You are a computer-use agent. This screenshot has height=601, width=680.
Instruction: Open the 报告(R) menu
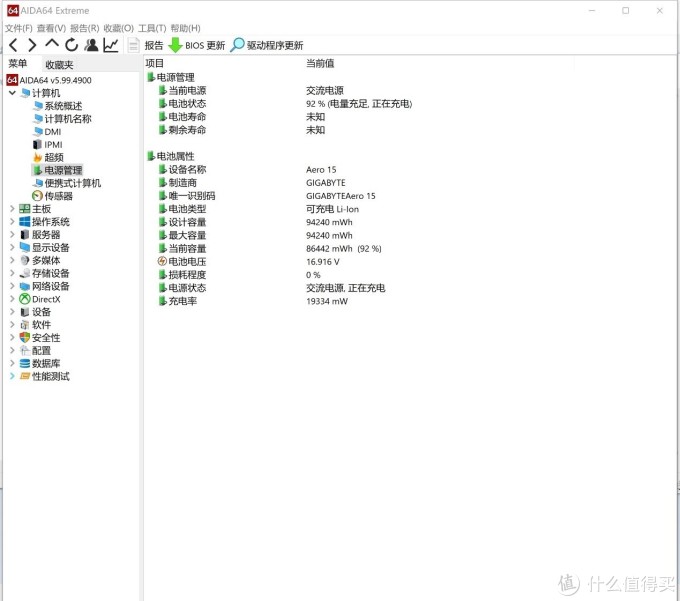[85, 28]
